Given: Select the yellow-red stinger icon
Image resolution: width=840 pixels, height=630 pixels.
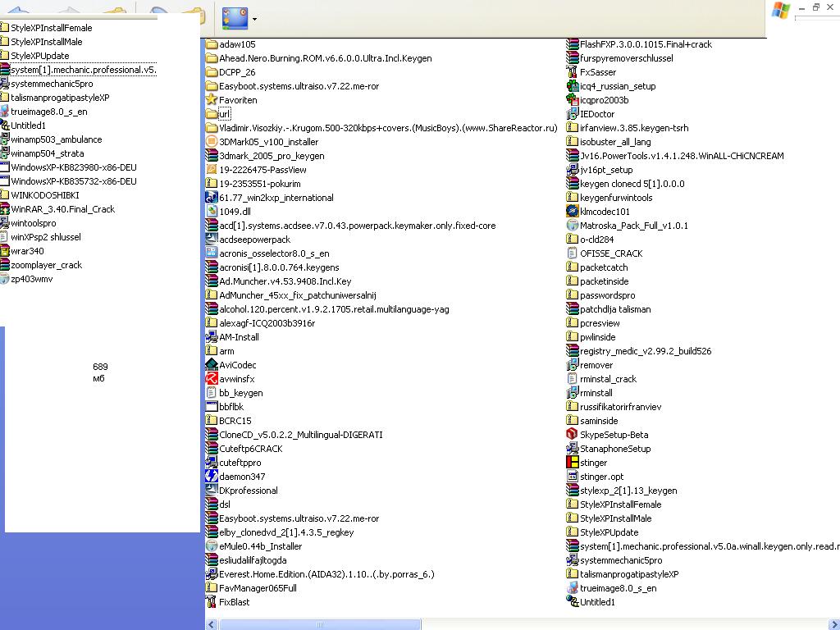Looking at the screenshot, I should [x=572, y=462].
